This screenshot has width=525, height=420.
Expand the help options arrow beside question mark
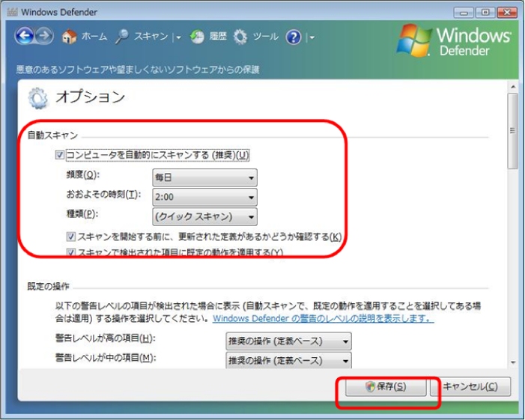311,37
